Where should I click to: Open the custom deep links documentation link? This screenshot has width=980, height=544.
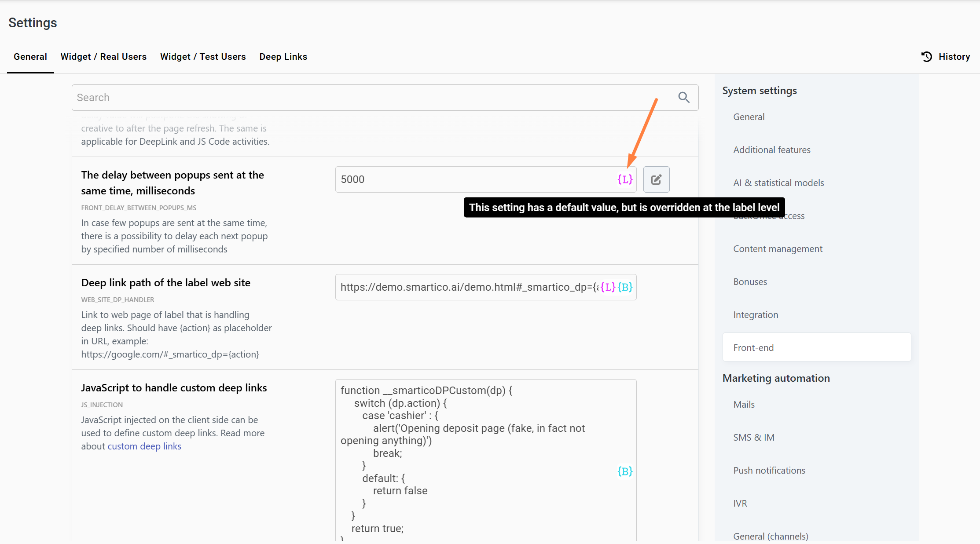(x=144, y=446)
